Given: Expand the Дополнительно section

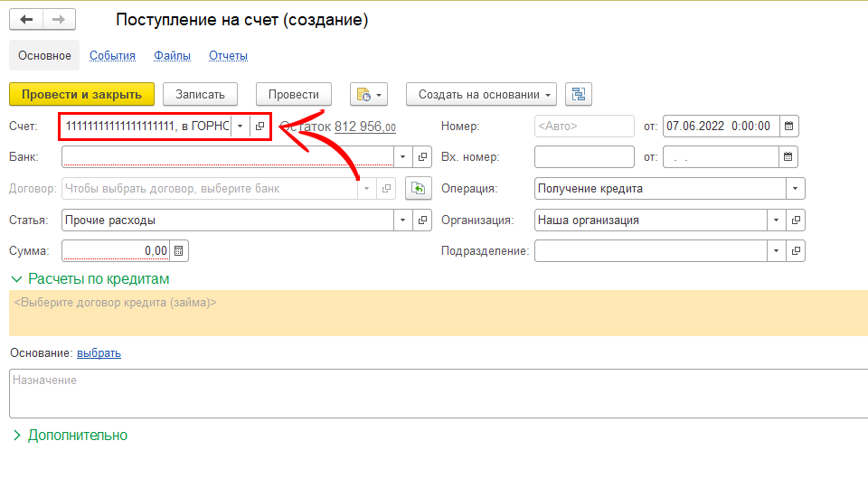Looking at the screenshot, I should [16, 436].
